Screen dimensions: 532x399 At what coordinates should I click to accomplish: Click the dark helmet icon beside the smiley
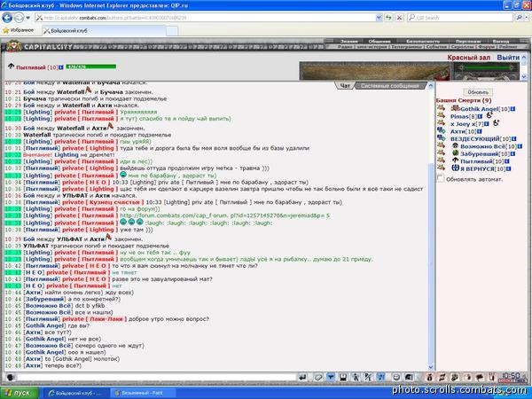409,378
